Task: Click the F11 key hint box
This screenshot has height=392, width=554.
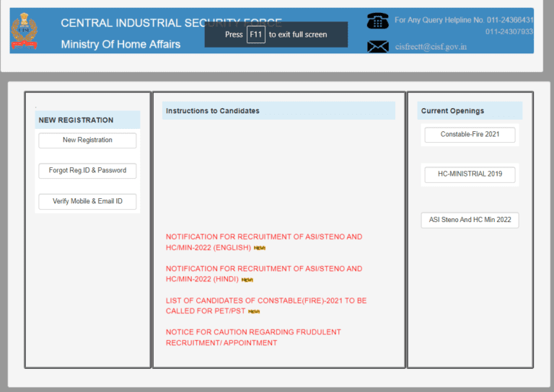Action: 256,35
